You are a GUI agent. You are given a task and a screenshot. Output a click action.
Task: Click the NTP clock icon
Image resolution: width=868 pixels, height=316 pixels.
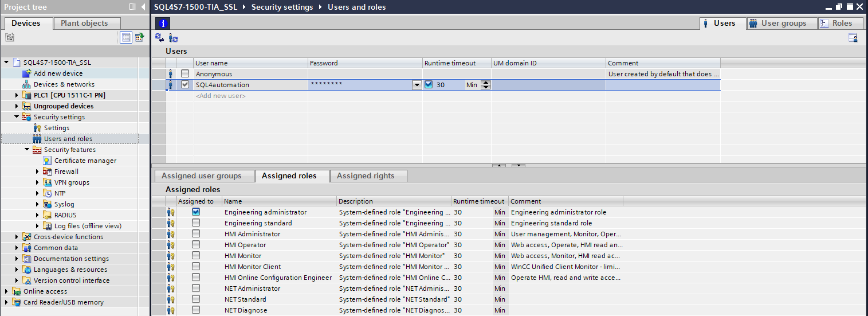click(48, 193)
